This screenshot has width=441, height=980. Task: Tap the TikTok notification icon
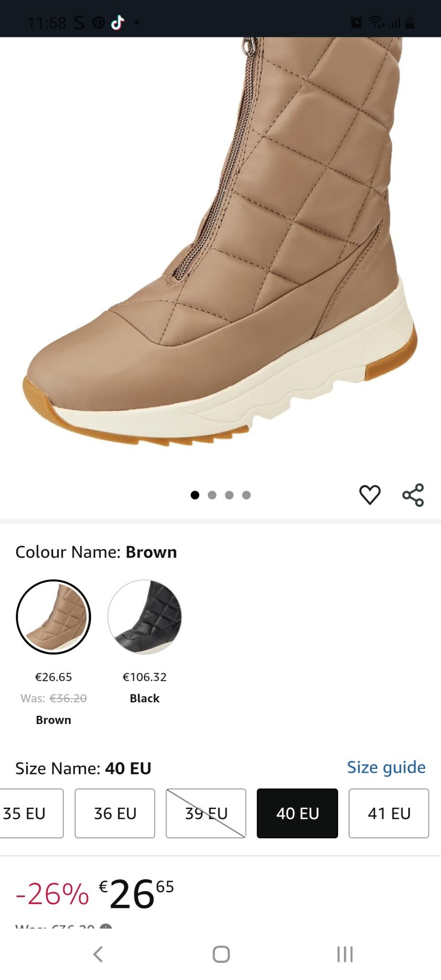click(x=118, y=22)
